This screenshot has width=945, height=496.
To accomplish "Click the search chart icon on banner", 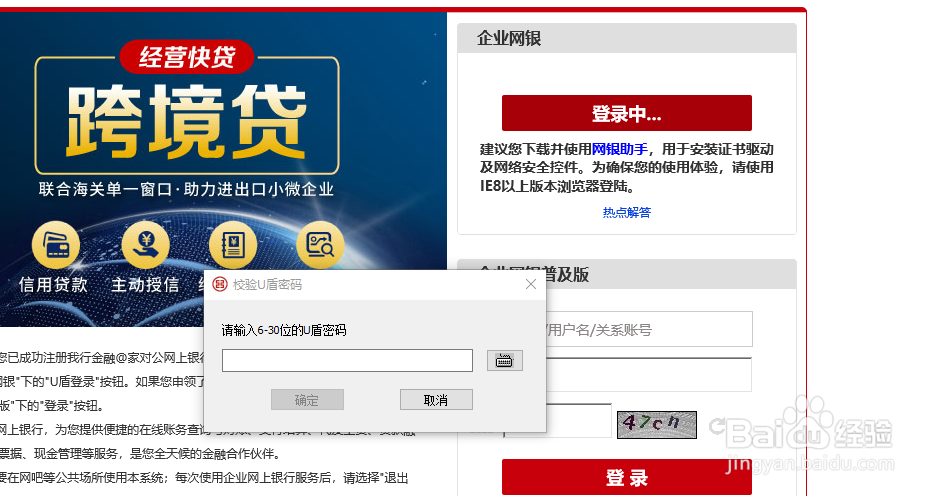I will (x=320, y=245).
